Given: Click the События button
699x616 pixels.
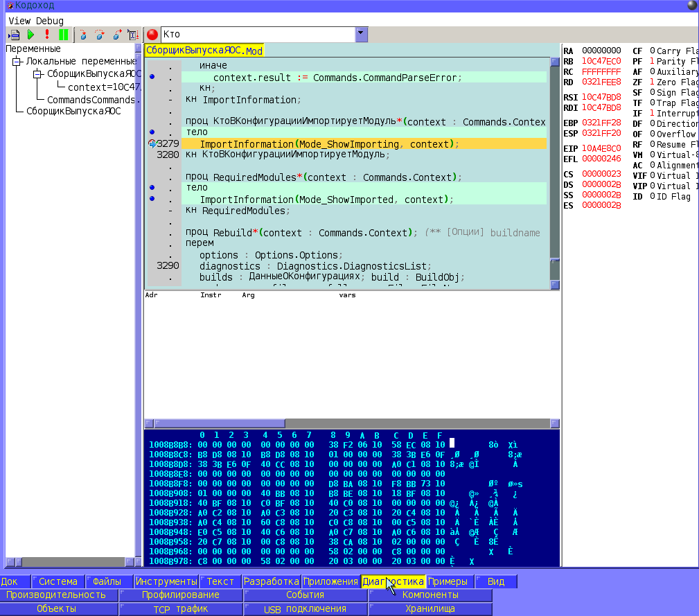Looking at the screenshot, I should coord(305,595).
